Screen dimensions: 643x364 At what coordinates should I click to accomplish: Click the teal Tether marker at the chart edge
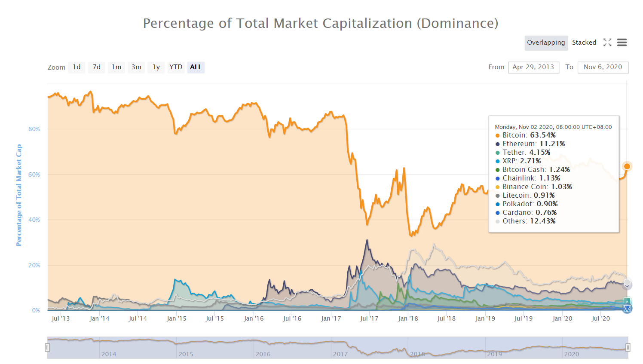627,301
